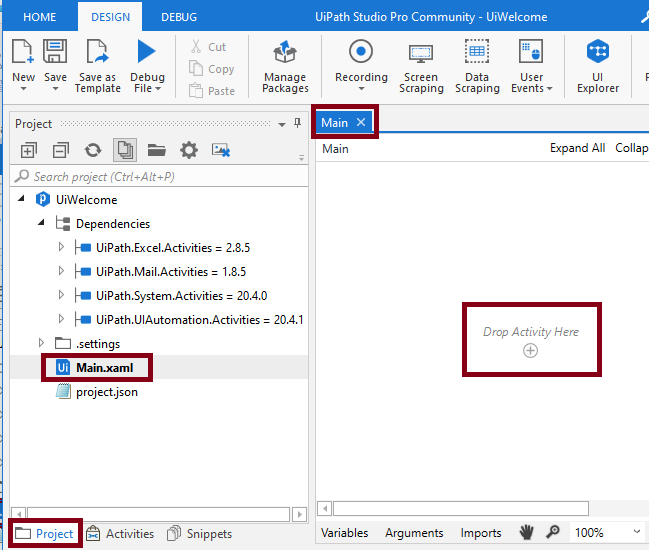Collapse the Dependencies node
This screenshot has height=550, width=649.
click(41, 223)
